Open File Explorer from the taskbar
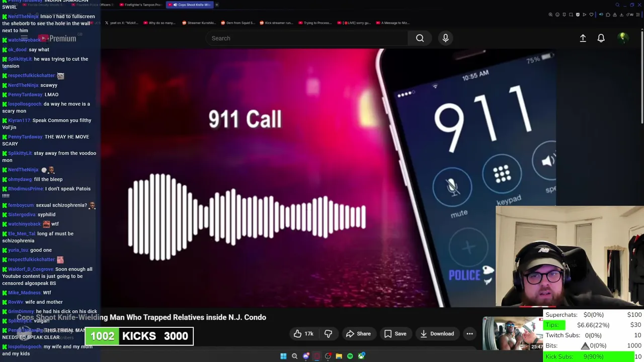This screenshot has width=644, height=362. click(x=339, y=356)
